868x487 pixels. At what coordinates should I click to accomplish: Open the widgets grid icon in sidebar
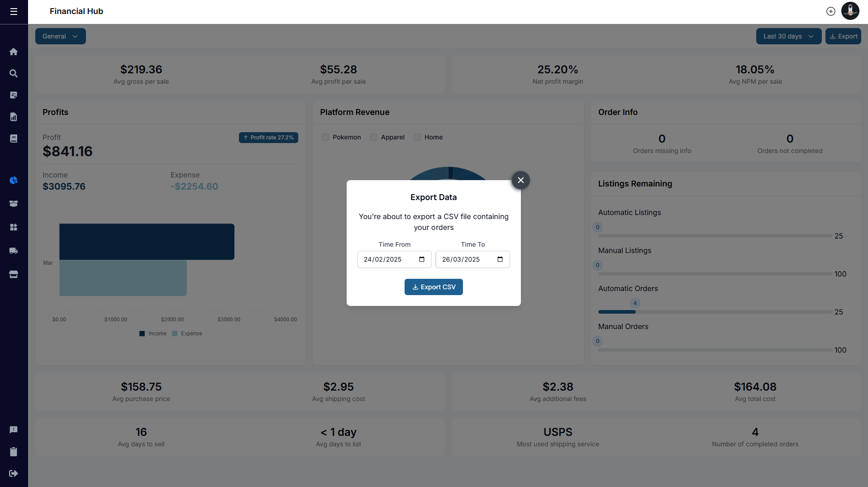(14, 227)
